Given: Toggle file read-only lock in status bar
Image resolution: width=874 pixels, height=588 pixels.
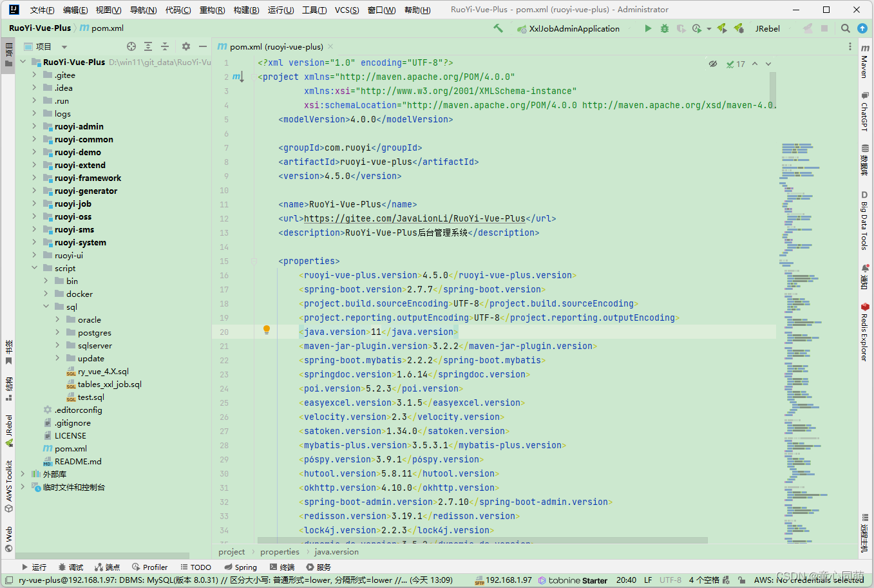Looking at the screenshot, I should tap(742, 580).
